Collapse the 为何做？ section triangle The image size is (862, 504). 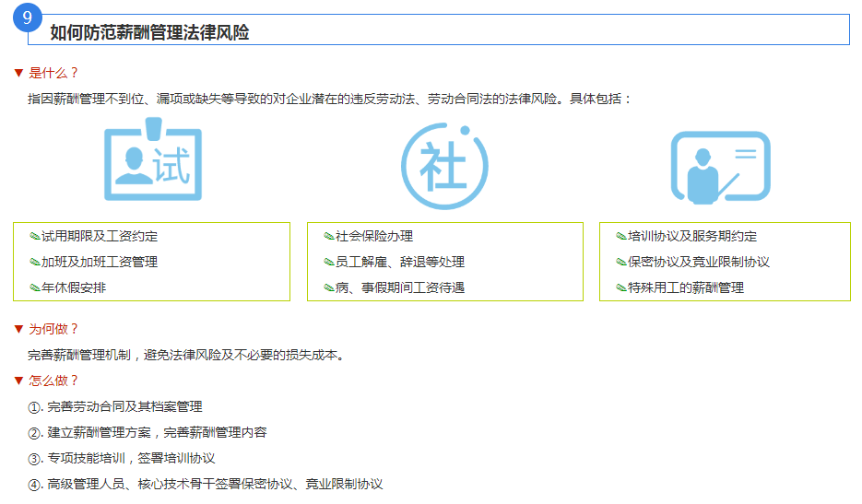18,329
